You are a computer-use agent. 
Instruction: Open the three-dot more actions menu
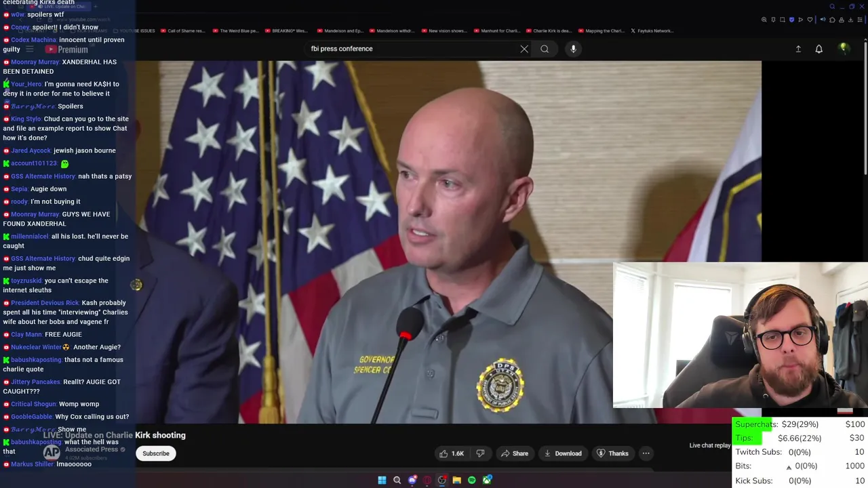tap(646, 453)
